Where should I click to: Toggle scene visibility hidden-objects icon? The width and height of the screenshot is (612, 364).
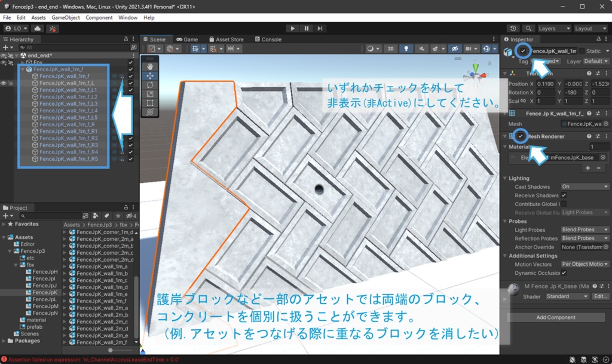pos(455,49)
